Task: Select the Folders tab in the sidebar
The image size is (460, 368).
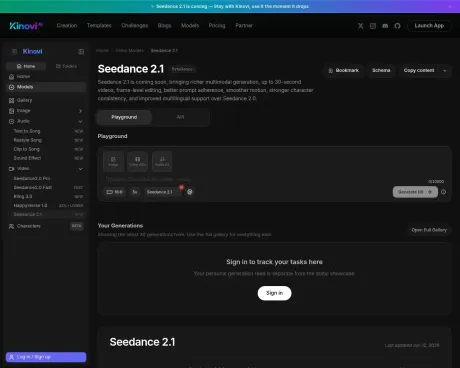Action: click(x=66, y=66)
